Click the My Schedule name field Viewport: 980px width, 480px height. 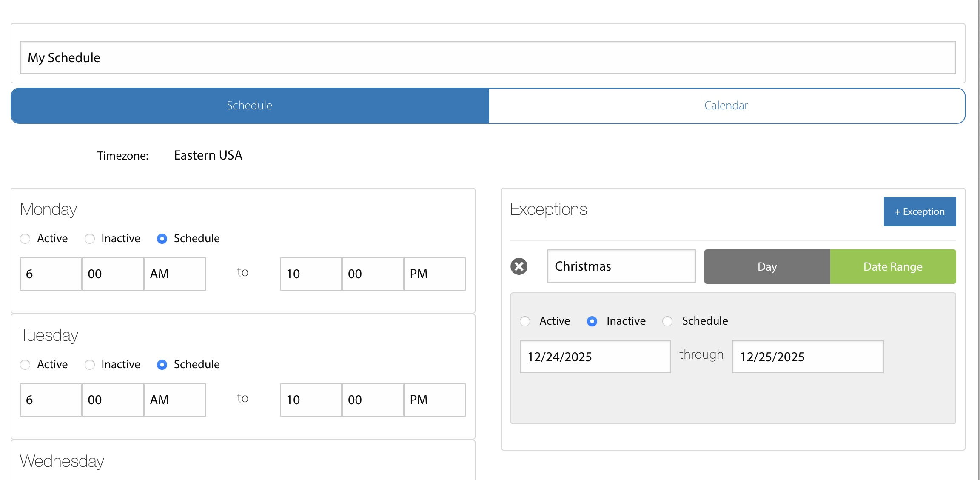(x=487, y=57)
